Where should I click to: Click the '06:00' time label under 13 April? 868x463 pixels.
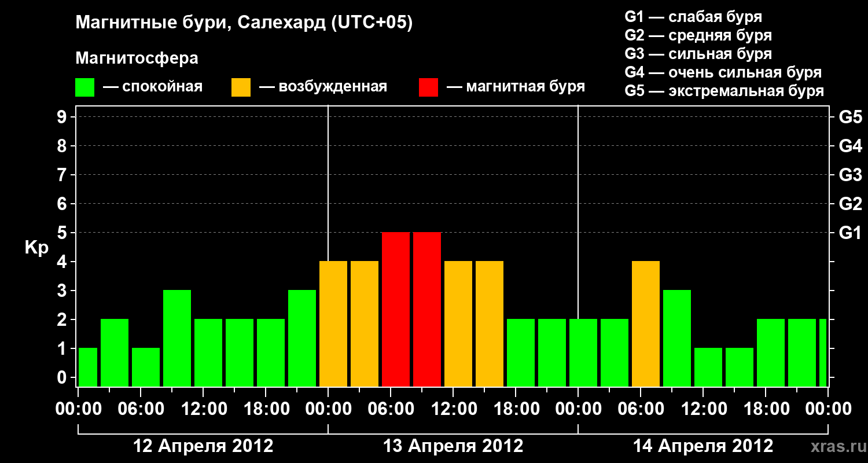tap(391, 409)
